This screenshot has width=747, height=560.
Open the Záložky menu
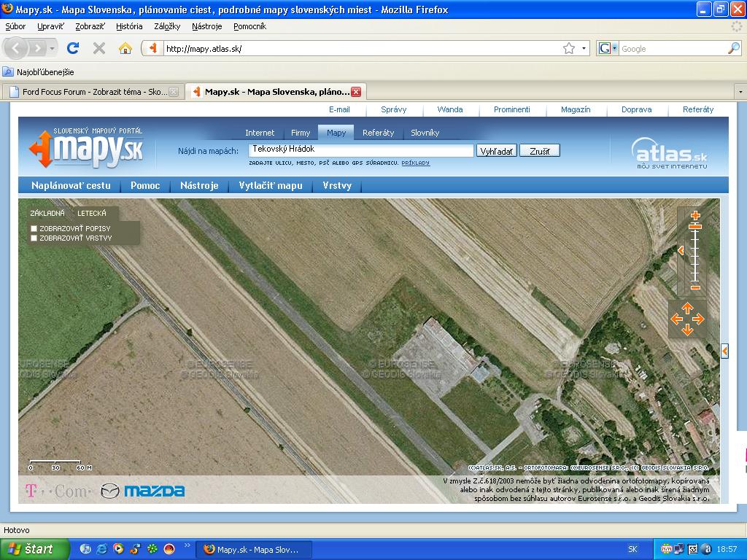pos(167,26)
